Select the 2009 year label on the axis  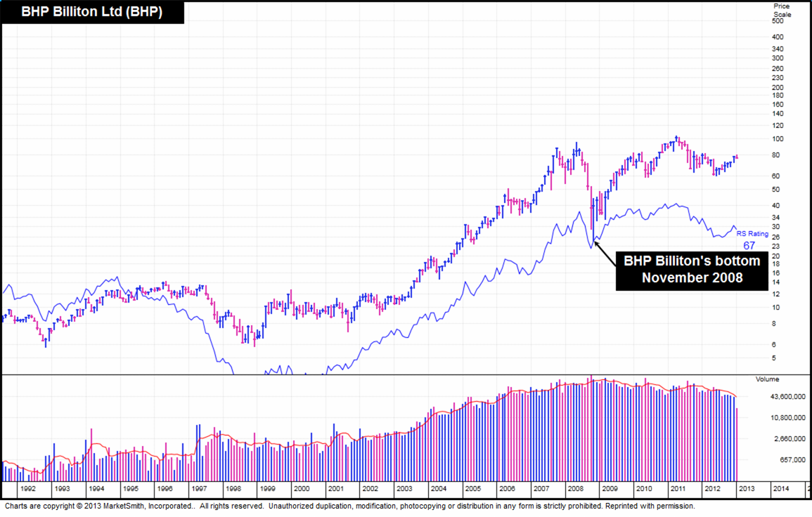(x=609, y=488)
